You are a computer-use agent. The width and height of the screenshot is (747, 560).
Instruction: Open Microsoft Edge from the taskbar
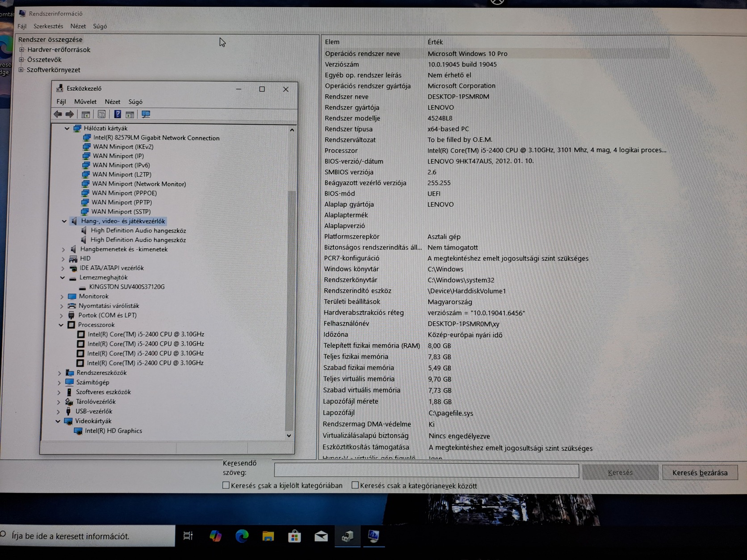pos(242,536)
